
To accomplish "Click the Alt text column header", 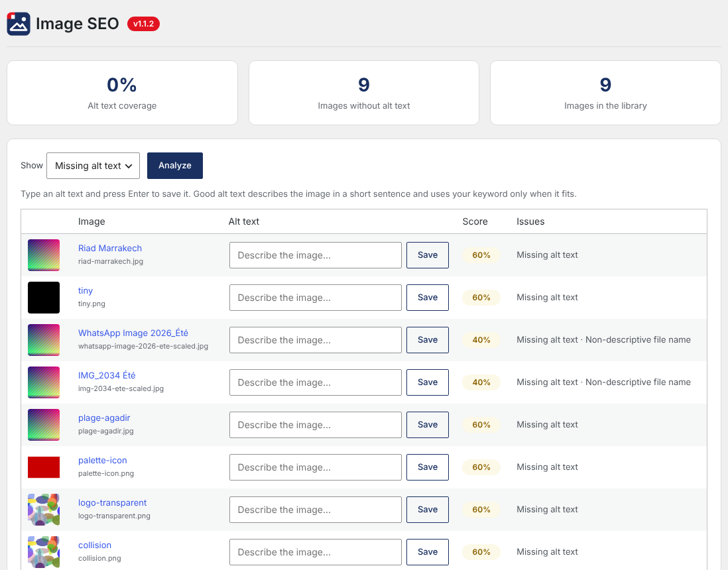I will 244,221.
